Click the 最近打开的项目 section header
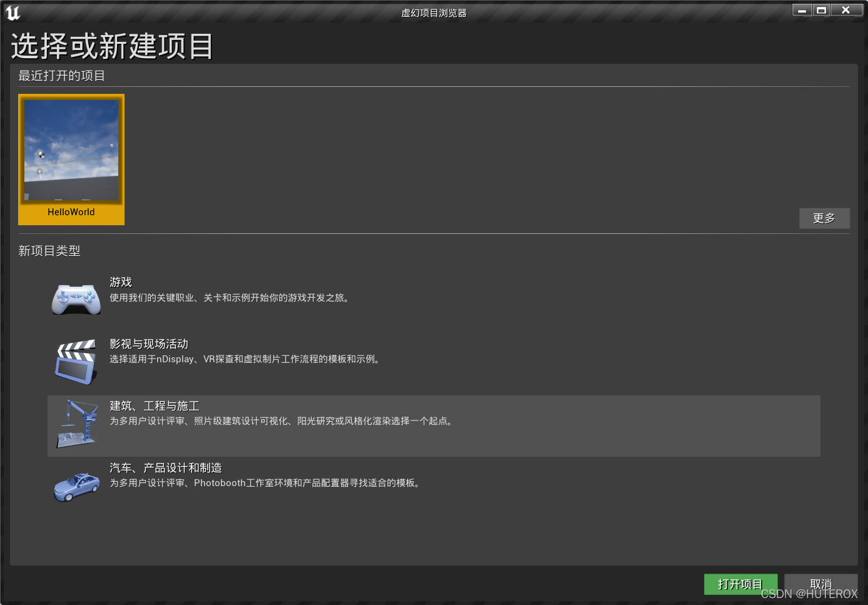 click(x=61, y=76)
